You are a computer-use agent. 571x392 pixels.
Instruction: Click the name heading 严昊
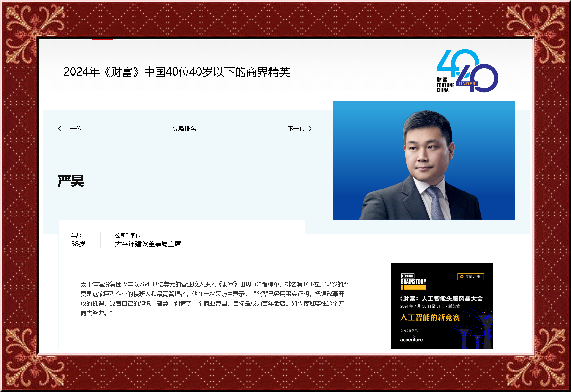pos(71,181)
